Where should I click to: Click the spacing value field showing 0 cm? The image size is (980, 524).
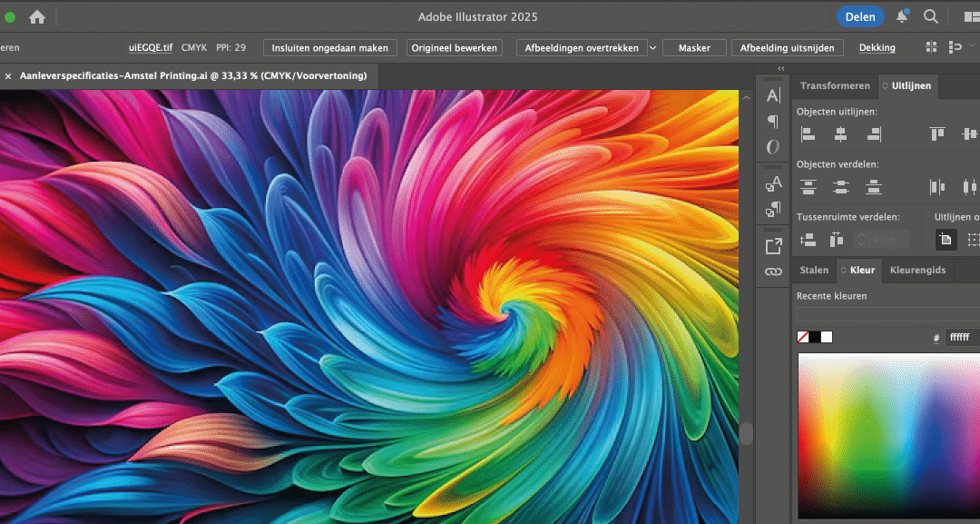(887, 240)
